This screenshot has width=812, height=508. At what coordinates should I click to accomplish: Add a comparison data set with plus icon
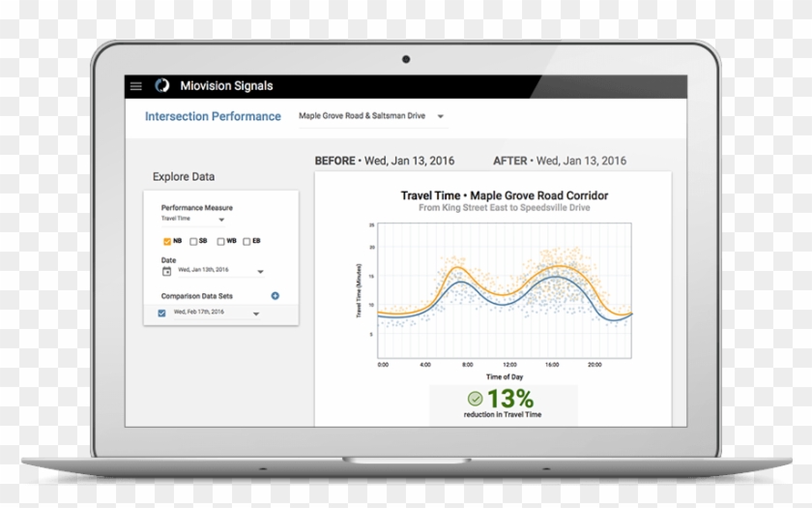(x=275, y=296)
